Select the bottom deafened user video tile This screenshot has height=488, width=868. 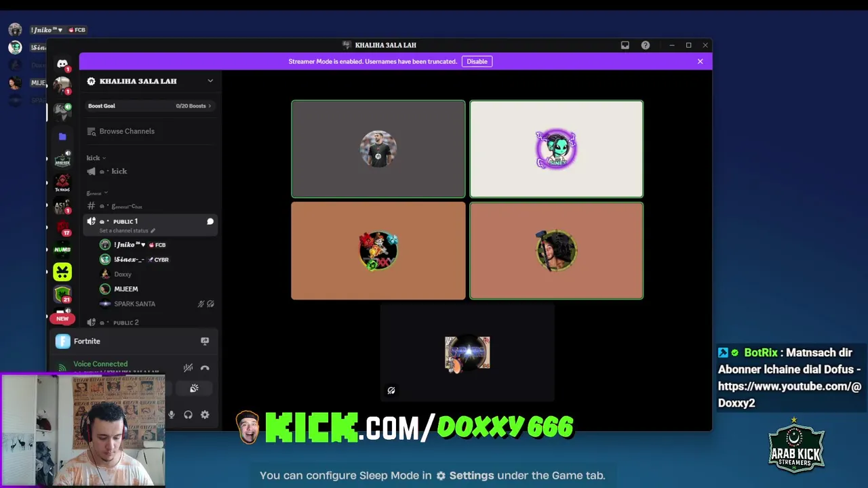(467, 352)
